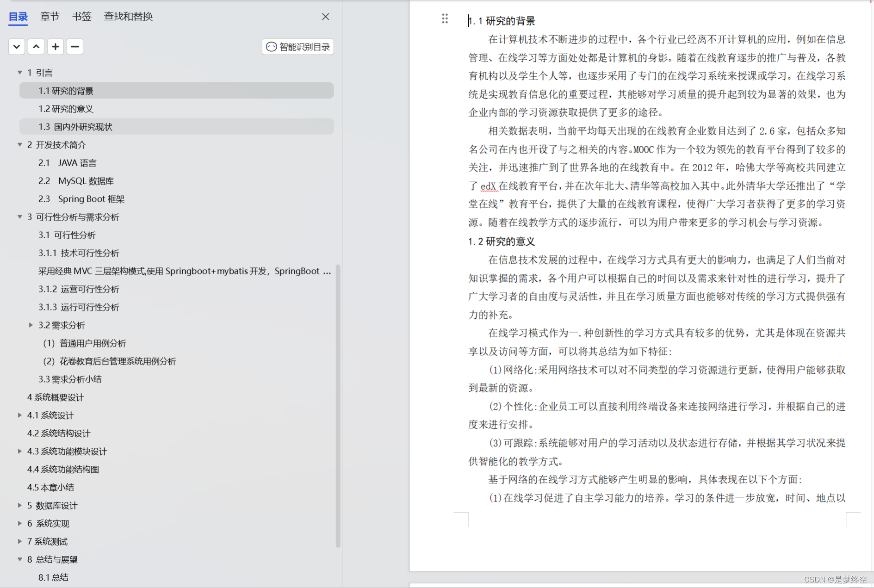Click the six-dot paragraph drag handle
The width and height of the screenshot is (874, 588).
click(445, 19)
